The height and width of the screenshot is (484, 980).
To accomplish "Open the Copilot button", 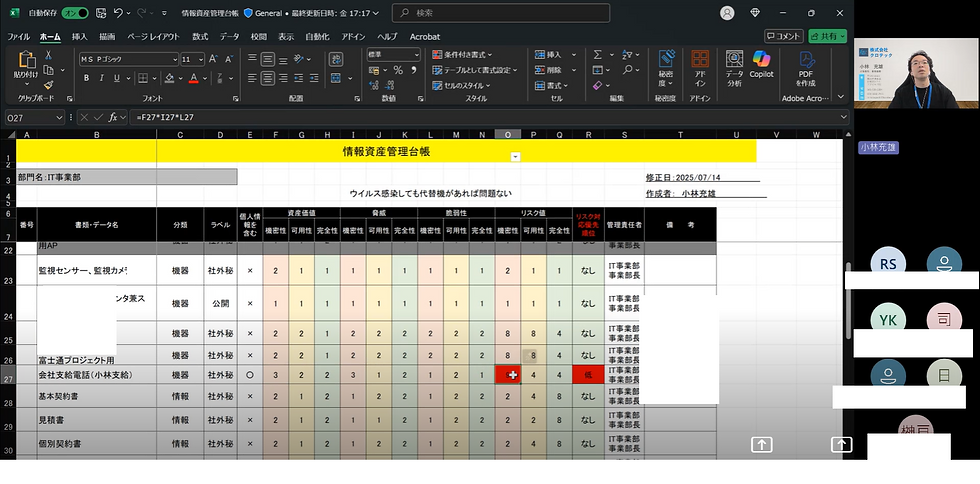I will pyautogui.click(x=761, y=64).
